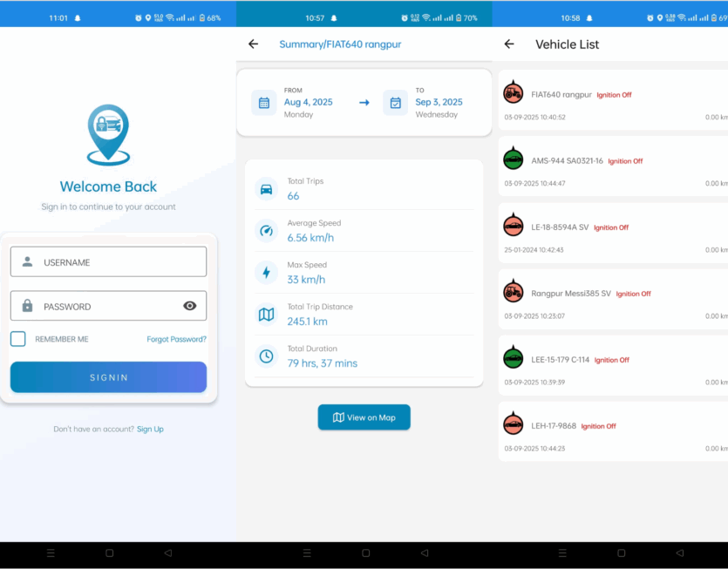Select the LEH-17-9868 vehicle entry
This screenshot has height=569, width=728.
[610, 431]
